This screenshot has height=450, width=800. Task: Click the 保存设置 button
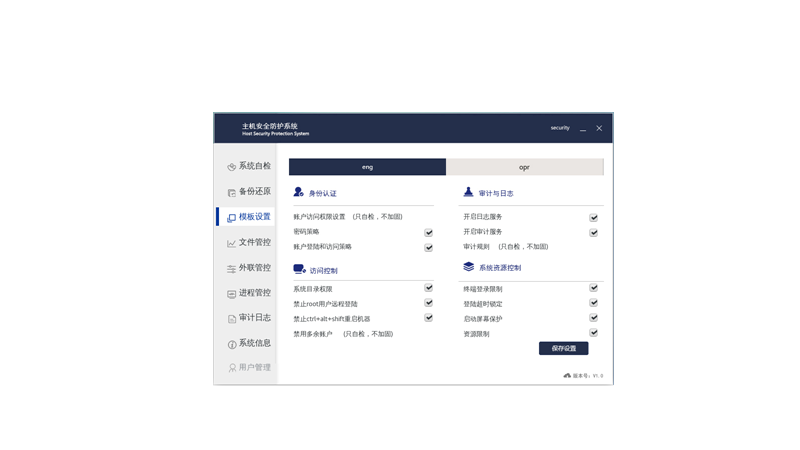563,349
